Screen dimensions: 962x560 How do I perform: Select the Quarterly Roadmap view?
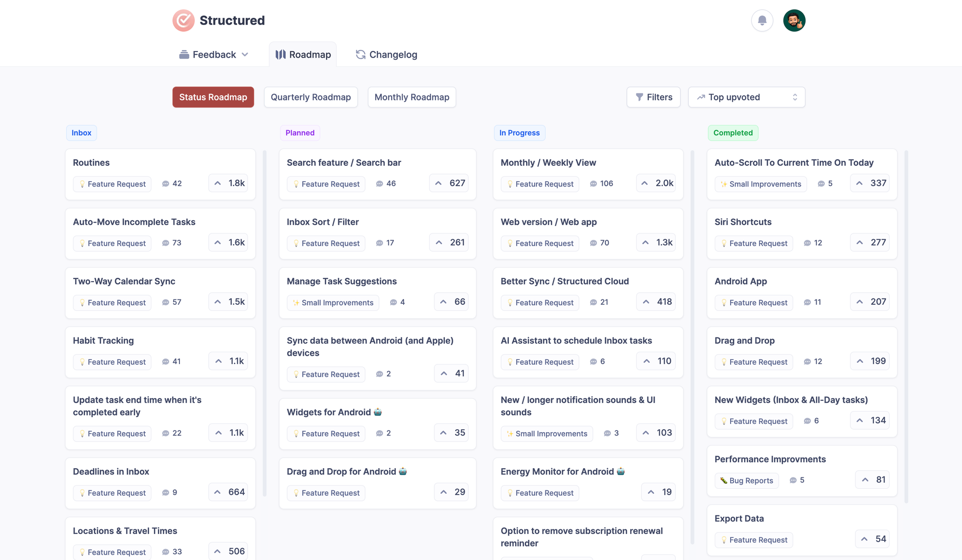(311, 97)
